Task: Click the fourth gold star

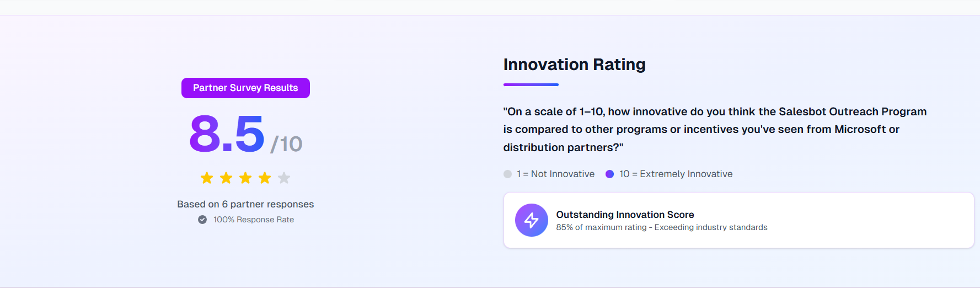Action: click(265, 178)
